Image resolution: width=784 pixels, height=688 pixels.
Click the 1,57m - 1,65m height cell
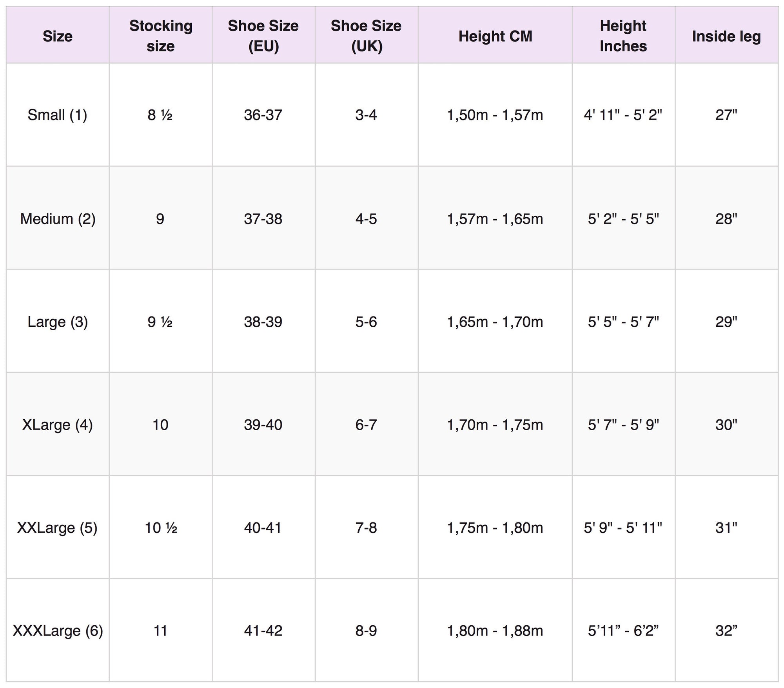coord(495,218)
